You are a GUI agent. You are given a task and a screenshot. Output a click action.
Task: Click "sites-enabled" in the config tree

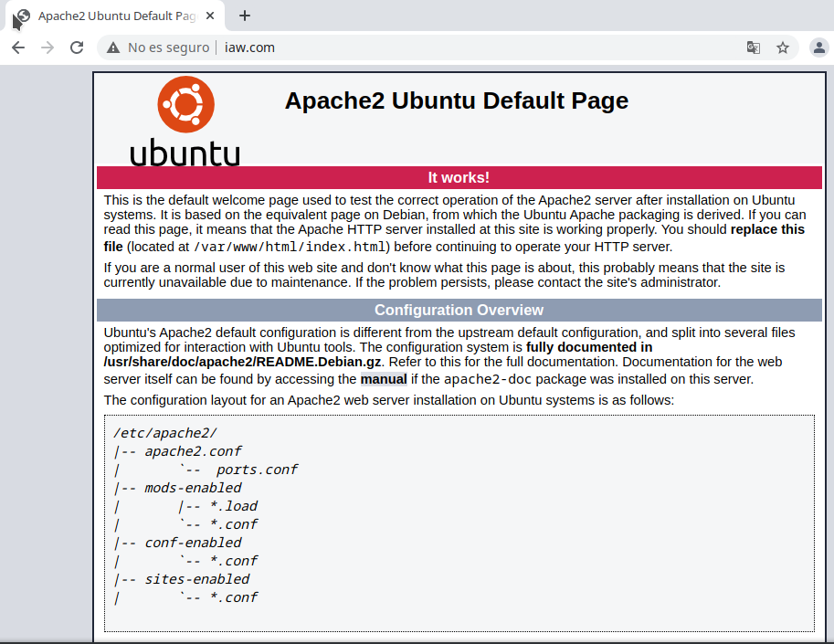(x=196, y=579)
